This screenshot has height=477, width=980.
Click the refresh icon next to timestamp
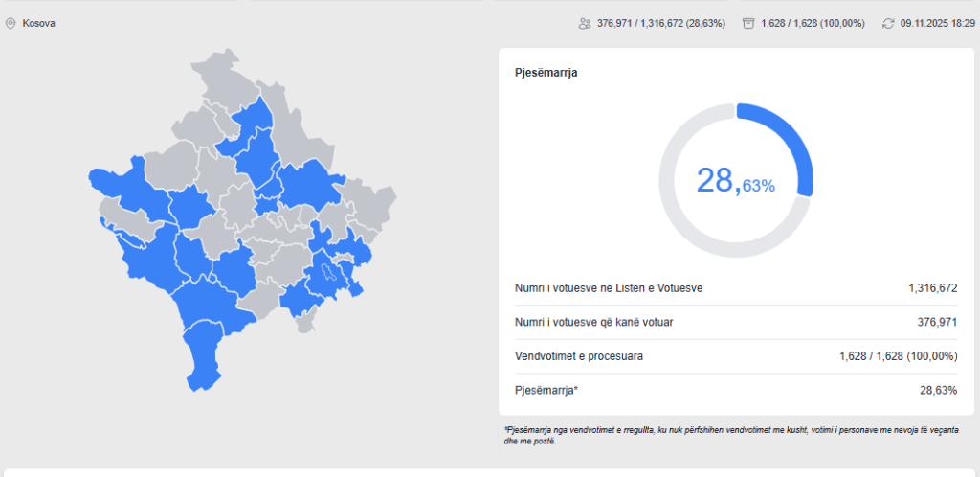click(888, 23)
